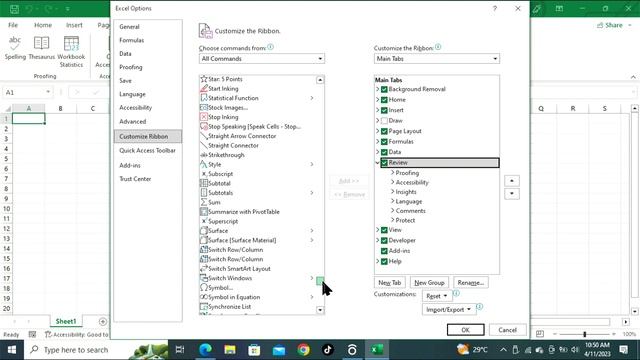The image size is (640, 360).
Task: Enable the Draw tab checkbox
Action: 384,121
